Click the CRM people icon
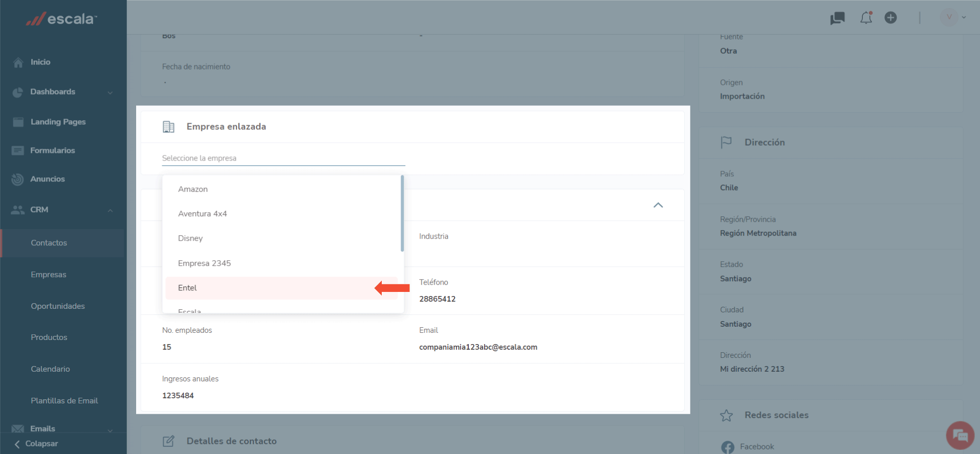This screenshot has height=454, width=980. pyautogui.click(x=18, y=210)
